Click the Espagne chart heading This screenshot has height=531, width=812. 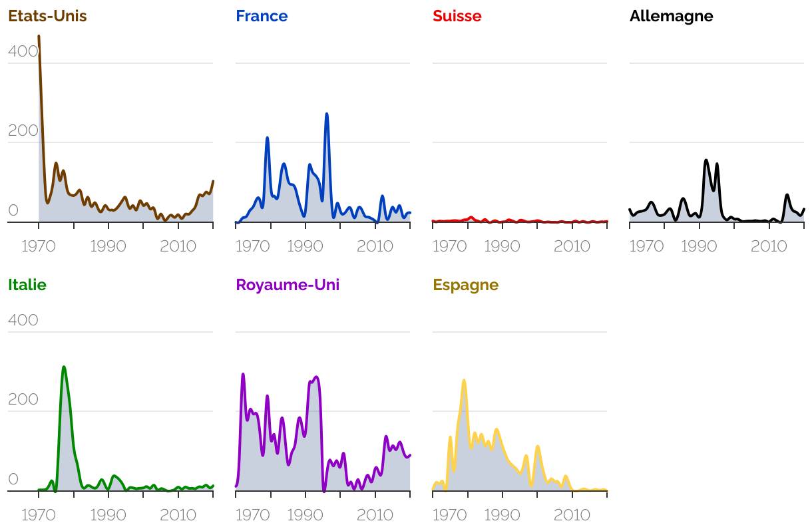(x=465, y=285)
